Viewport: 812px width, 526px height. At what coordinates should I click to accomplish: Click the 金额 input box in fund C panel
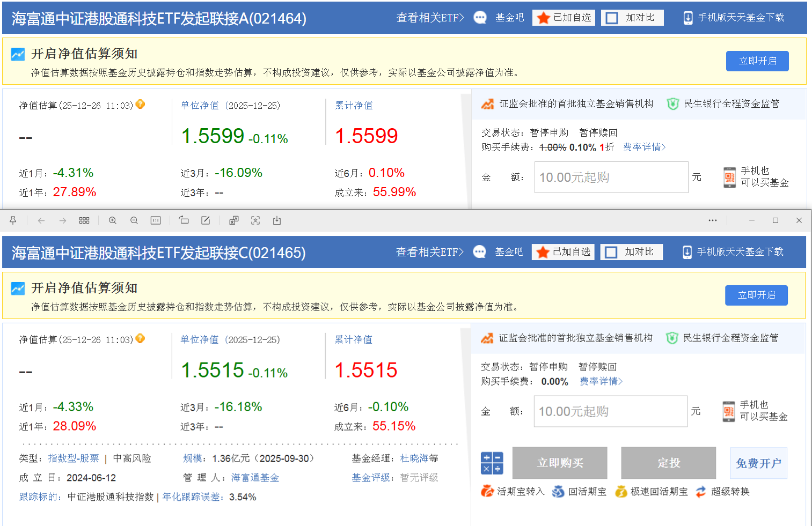[x=611, y=411]
